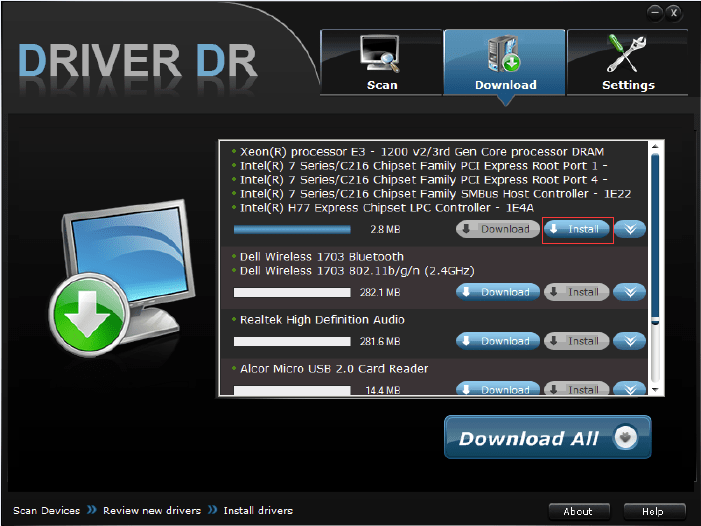Expand details for the Intel chipset driver
701x526 pixels.
(x=629, y=229)
